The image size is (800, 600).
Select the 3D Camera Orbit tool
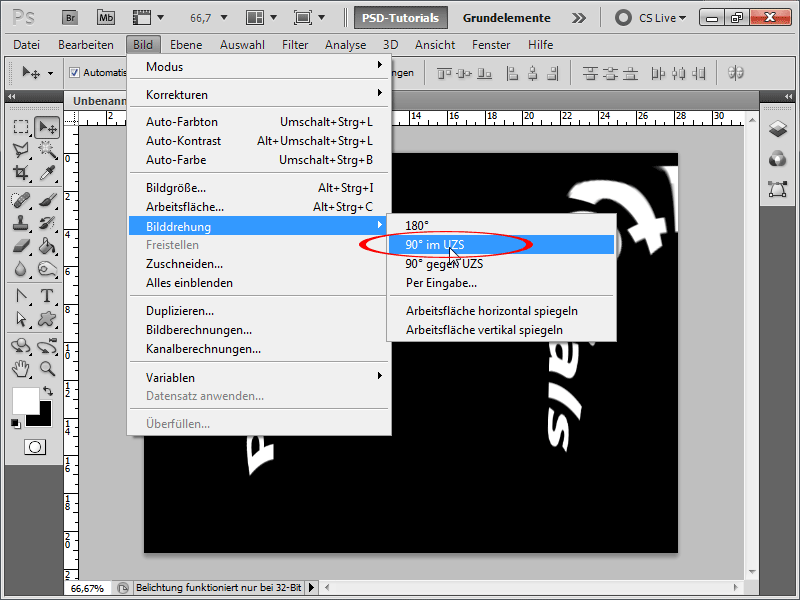click(x=47, y=346)
